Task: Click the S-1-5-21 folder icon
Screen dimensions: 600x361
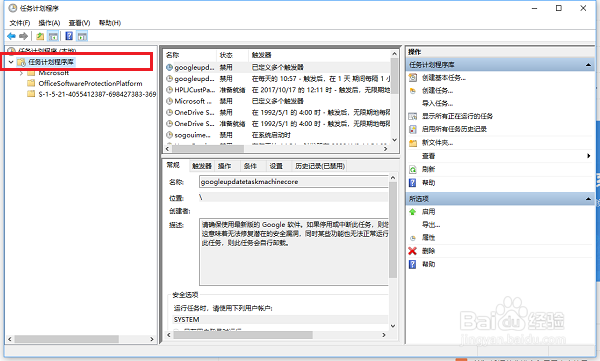Action: click(x=31, y=94)
